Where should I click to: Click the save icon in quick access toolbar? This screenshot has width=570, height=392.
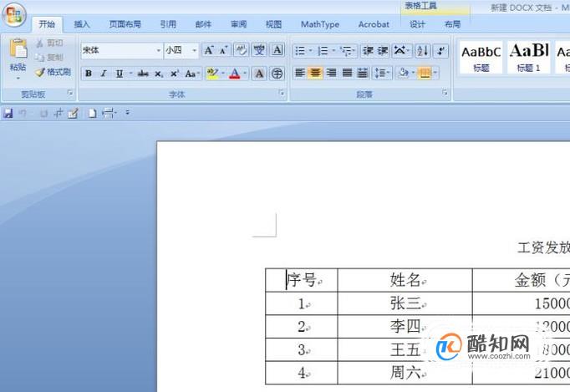coord(8,114)
